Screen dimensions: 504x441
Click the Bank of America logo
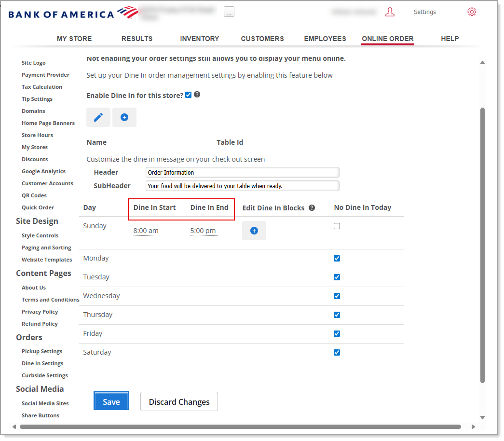tap(73, 13)
